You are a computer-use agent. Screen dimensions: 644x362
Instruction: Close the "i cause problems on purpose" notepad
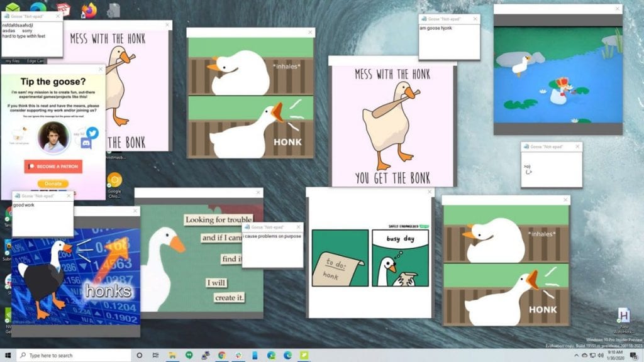[x=299, y=227]
